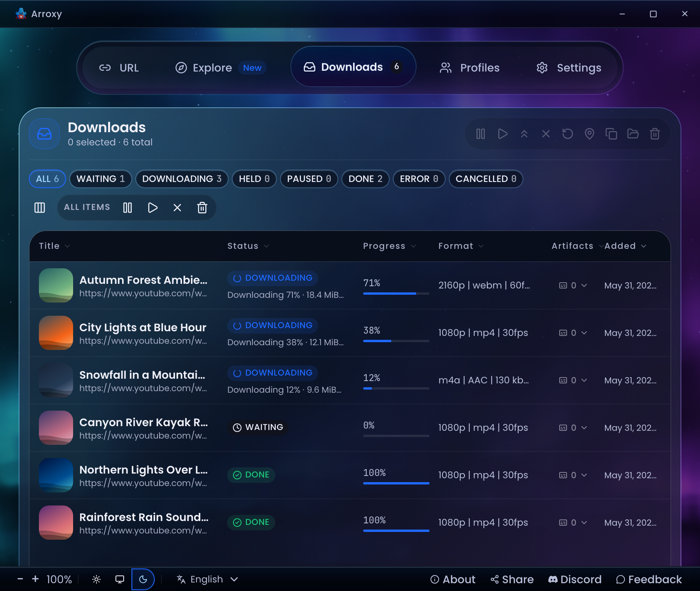Viewport: 700px width, 591px height.
Task: Send Feedback from the footer
Action: click(649, 579)
